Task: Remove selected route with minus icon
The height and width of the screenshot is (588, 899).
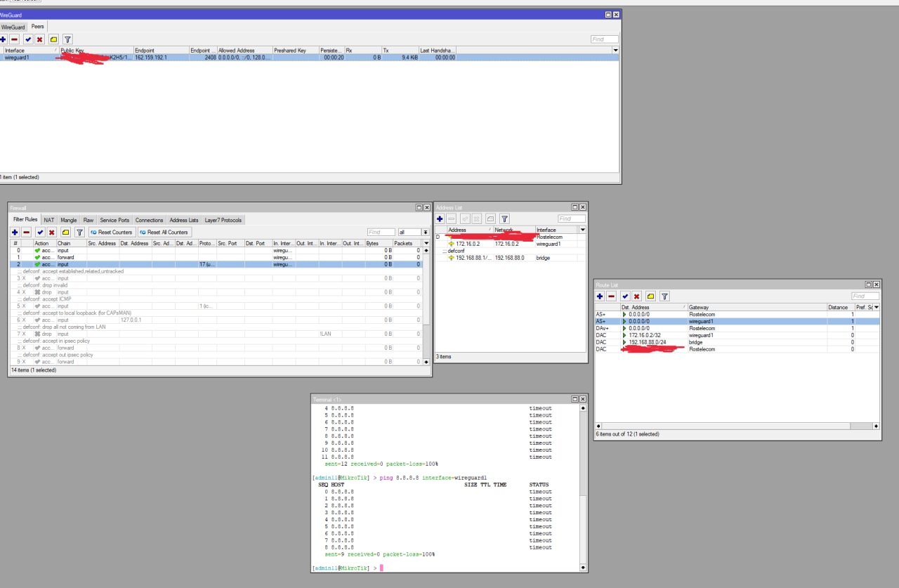Action: coord(612,296)
